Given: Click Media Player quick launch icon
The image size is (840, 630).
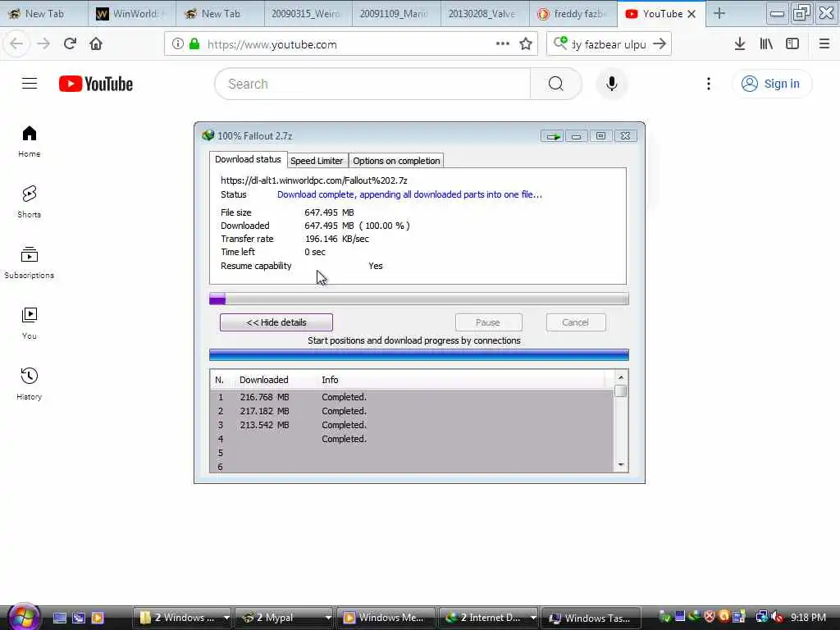Looking at the screenshot, I should tap(98, 618).
